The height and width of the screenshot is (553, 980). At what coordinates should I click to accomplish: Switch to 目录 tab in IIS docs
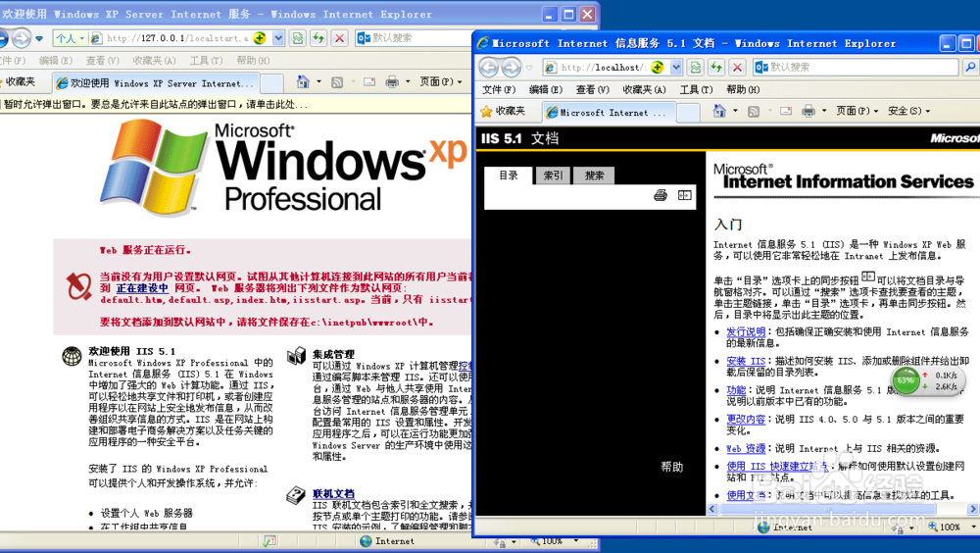(x=508, y=176)
